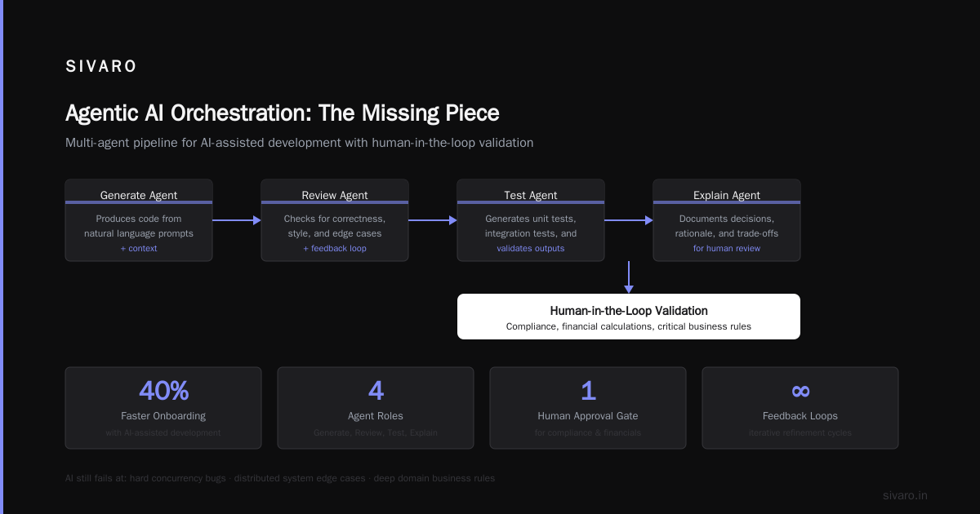Screen dimensions: 980x514
Task: Click arrow between Generate and Review agents
Action: [x=237, y=220]
